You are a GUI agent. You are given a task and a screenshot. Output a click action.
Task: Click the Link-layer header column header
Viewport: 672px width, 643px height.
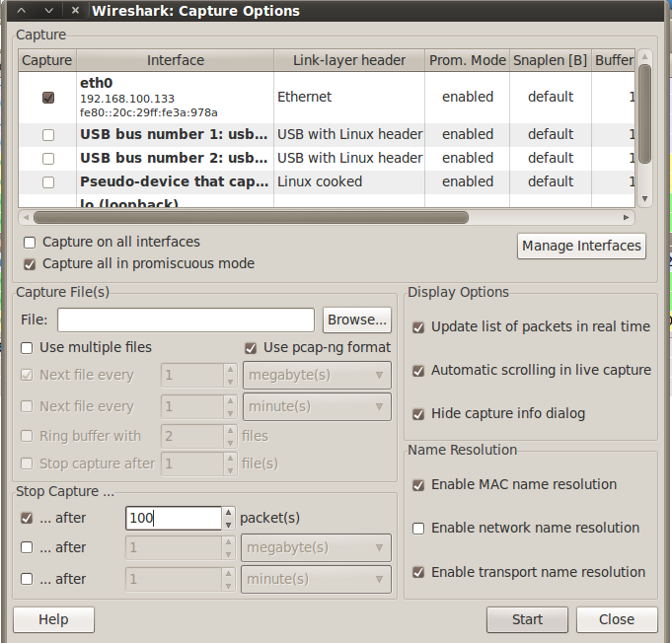click(349, 60)
